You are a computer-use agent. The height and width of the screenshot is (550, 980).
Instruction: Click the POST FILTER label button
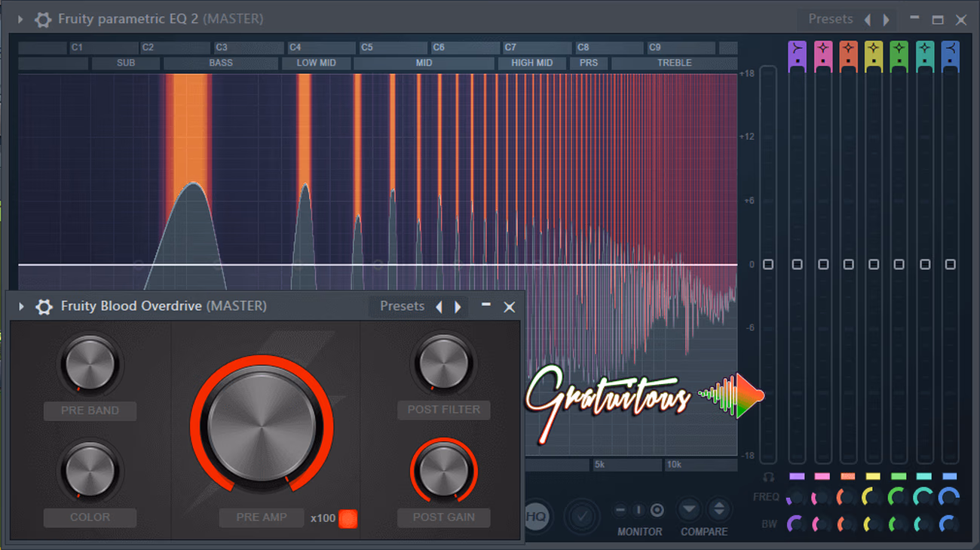click(x=444, y=410)
